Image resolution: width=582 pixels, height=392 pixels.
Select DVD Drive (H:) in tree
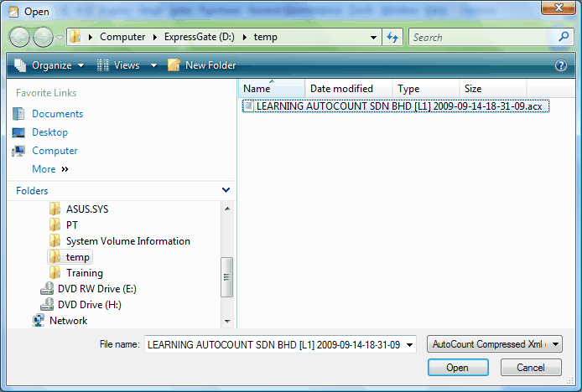tap(90, 305)
